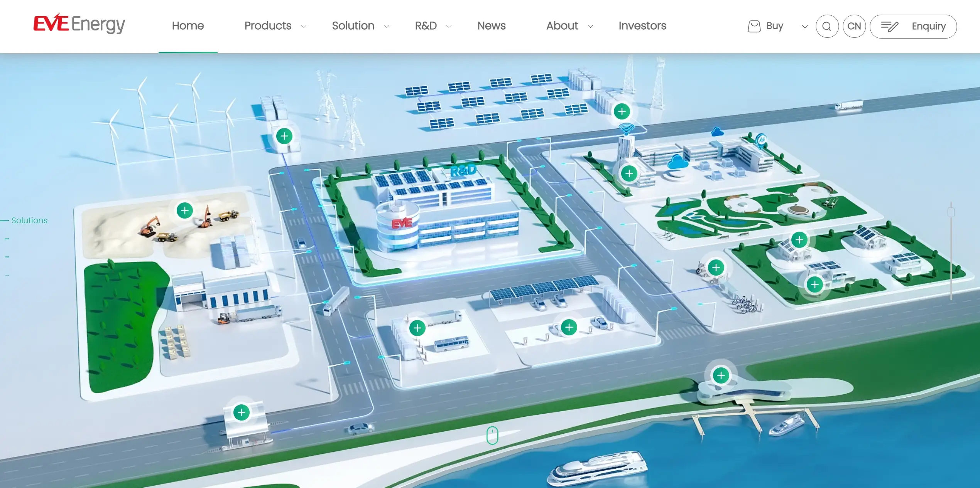Expand the Products dropdown chevron
Screen dimensions: 980x488
click(304, 26)
